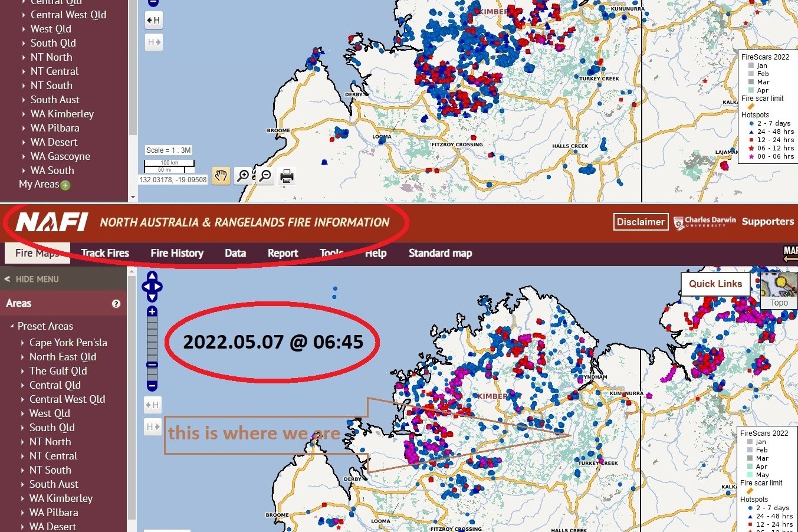Select WA Desert in the upper sidebar
Image resolution: width=798 pixels, height=532 pixels.
(x=54, y=142)
